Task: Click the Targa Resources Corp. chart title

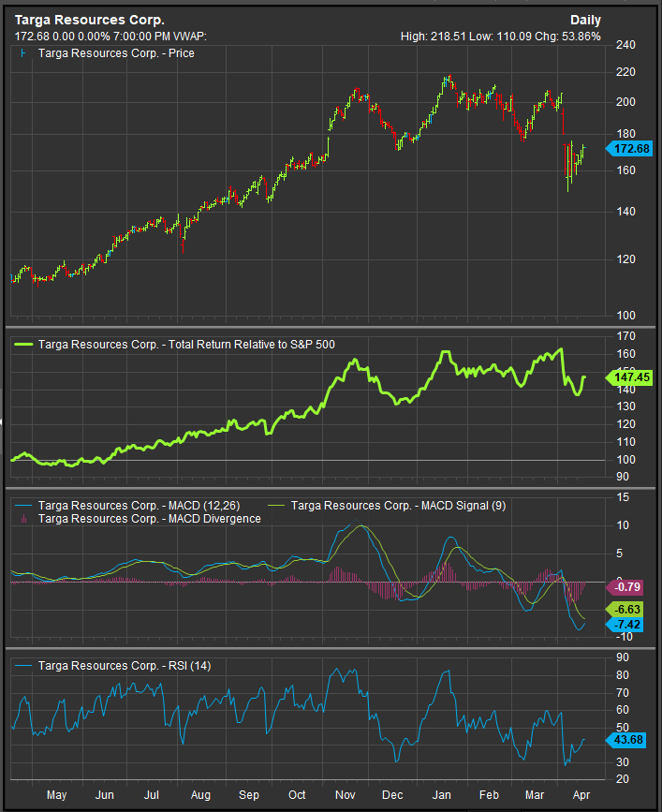Action: [90, 21]
